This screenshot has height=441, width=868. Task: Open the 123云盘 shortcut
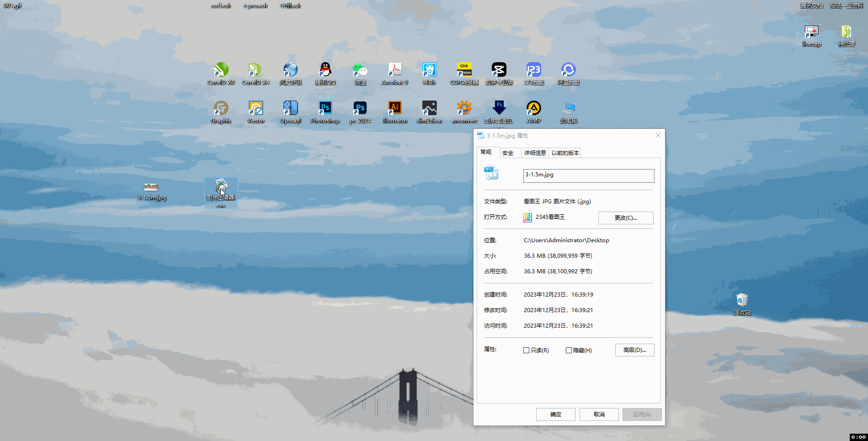[534, 74]
